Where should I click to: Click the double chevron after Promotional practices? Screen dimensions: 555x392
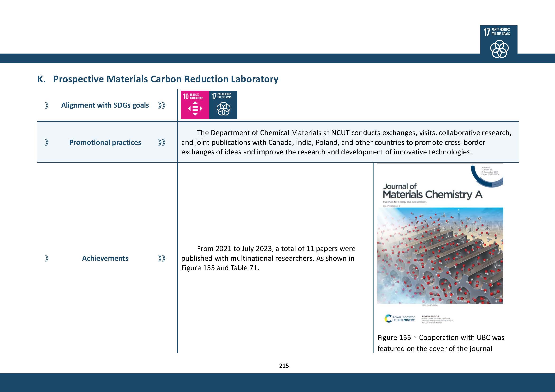(162, 142)
